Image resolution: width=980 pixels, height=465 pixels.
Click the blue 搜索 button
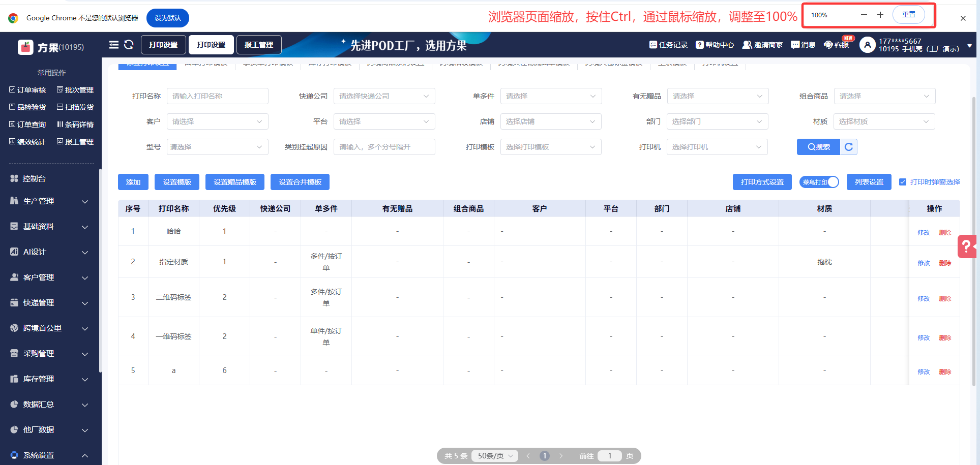pos(818,147)
